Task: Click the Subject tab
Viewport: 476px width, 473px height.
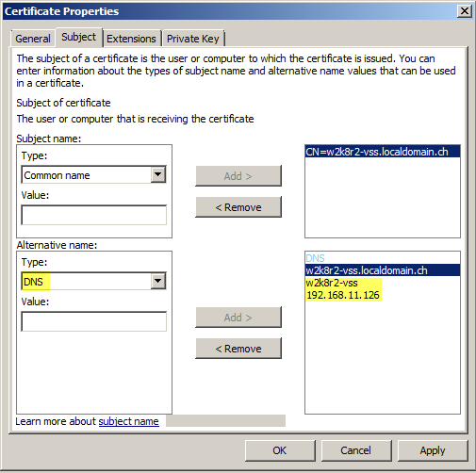Action: [x=79, y=37]
